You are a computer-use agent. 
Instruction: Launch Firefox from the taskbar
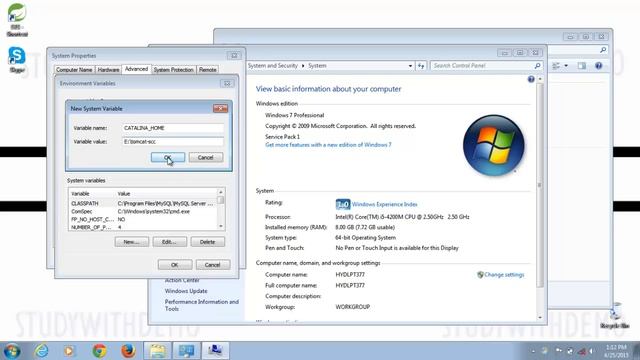128,351
